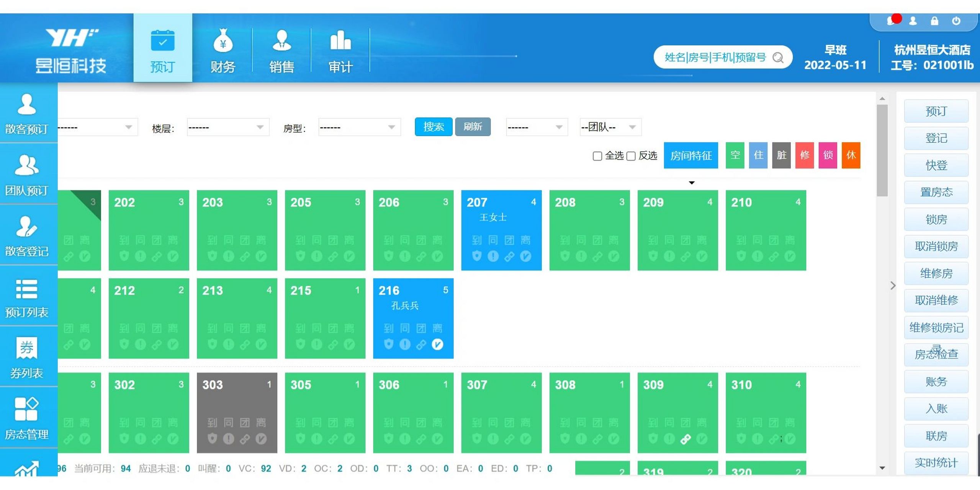Click the 置房态 button on right panel

pyautogui.click(x=936, y=192)
